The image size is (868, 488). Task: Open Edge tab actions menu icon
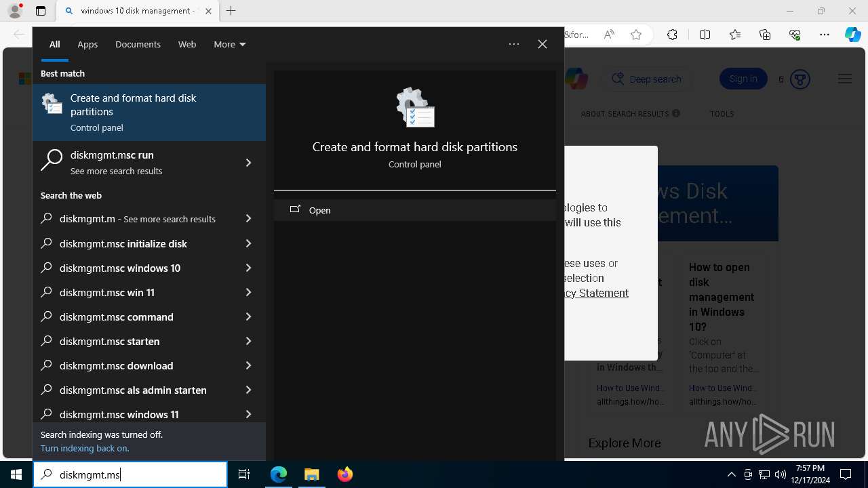pos(41,11)
